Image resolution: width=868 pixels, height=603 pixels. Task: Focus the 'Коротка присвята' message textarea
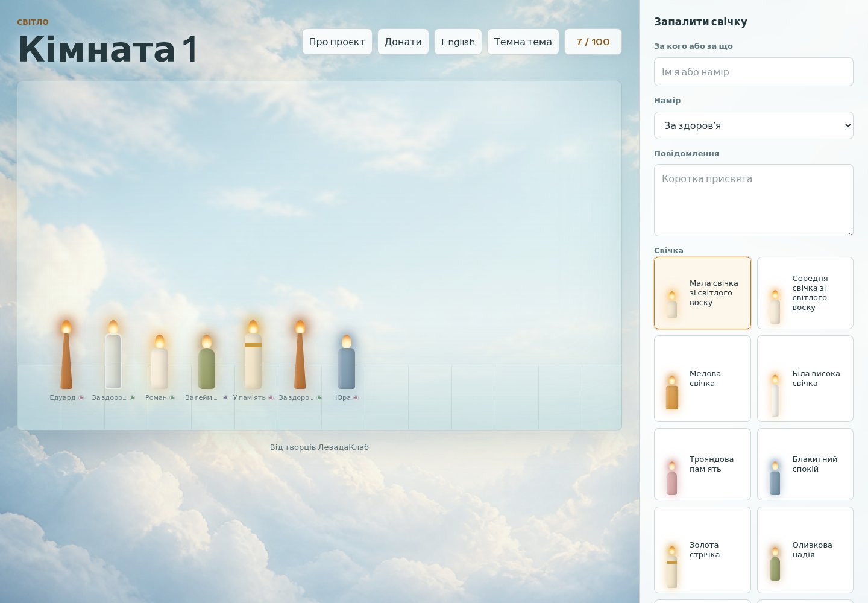pos(753,200)
